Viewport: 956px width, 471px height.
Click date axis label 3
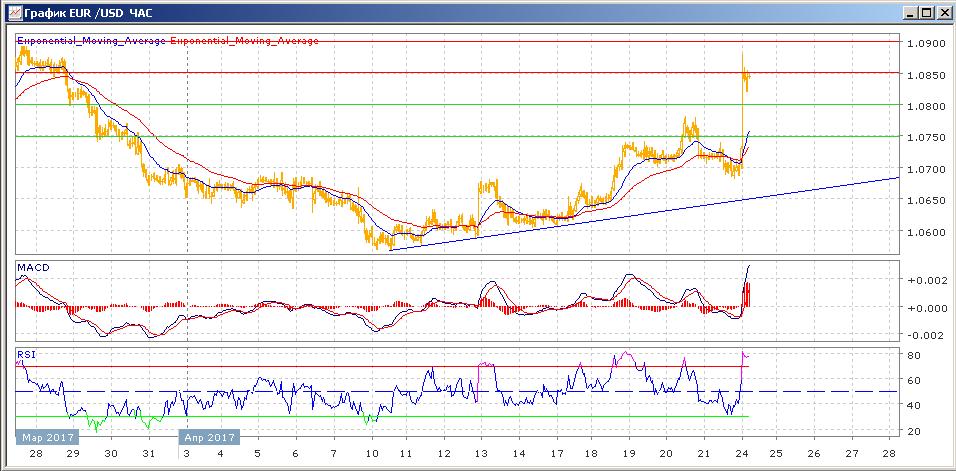pyautogui.click(x=187, y=454)
